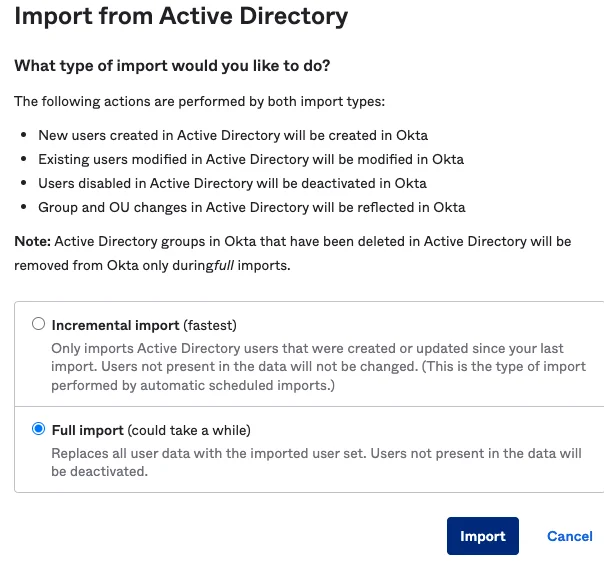Click the "(fastest)" text beside Incremental import
The width and height of the screenshot is (604, 561).
(x=210, y=325)
